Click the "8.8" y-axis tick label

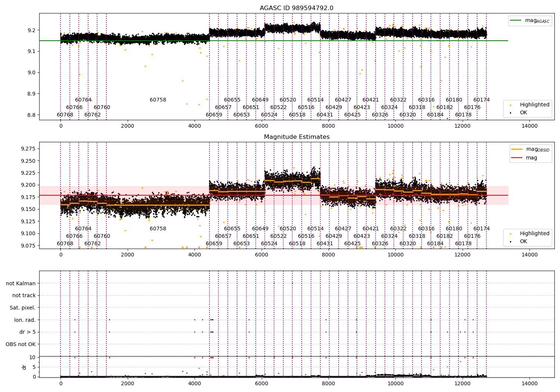point(31,115)
